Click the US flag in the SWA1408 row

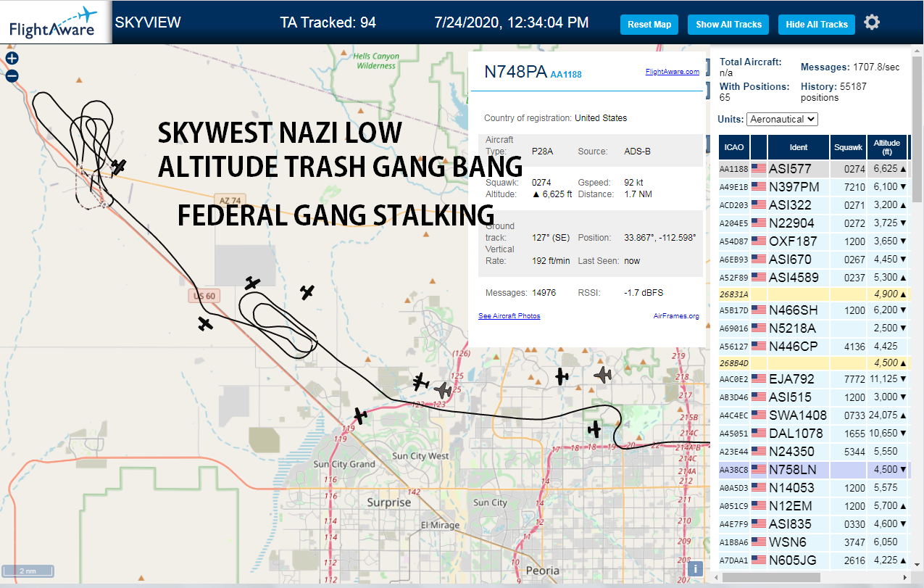point(759,415)
